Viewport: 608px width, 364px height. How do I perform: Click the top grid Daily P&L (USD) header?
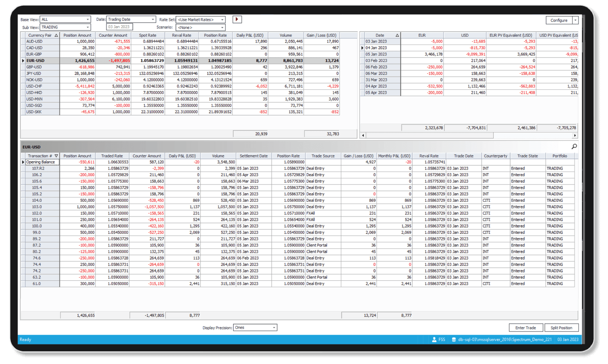(x=250, y=36)
